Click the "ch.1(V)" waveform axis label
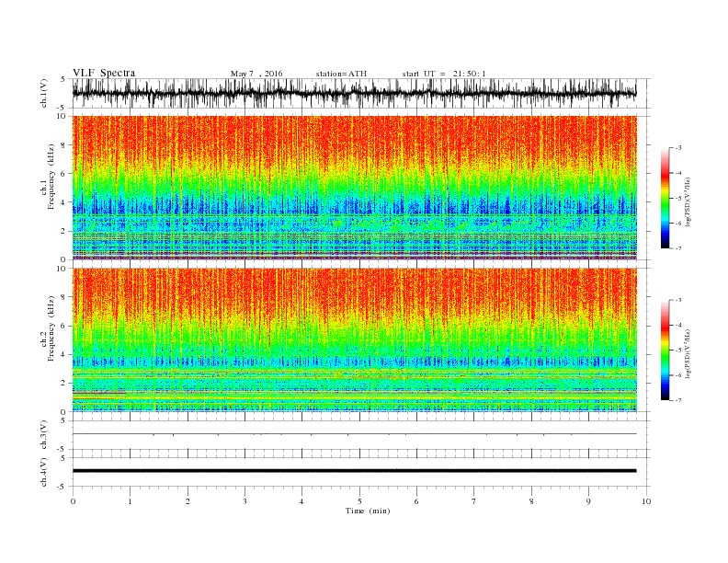This screenshot has height=563, width=728. click(44, 93)
